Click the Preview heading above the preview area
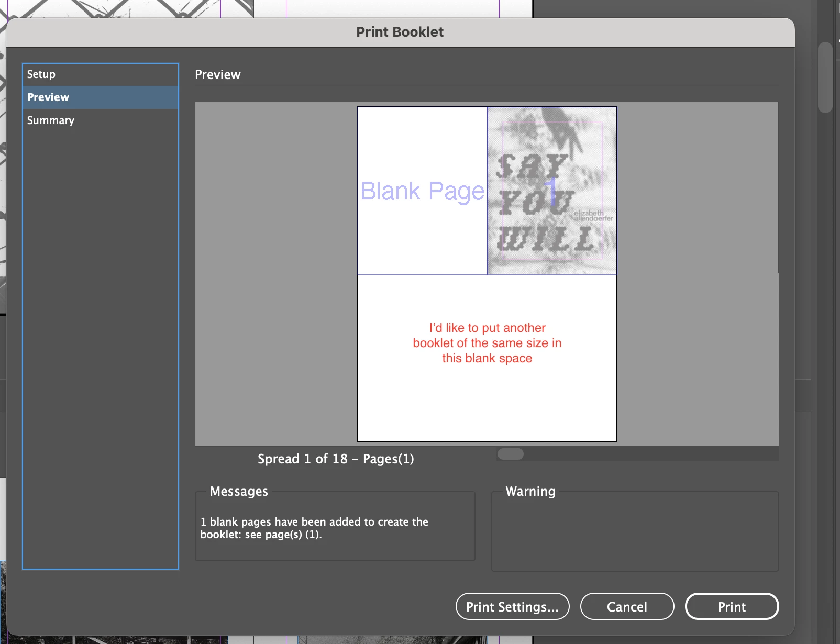 [218, 75]
